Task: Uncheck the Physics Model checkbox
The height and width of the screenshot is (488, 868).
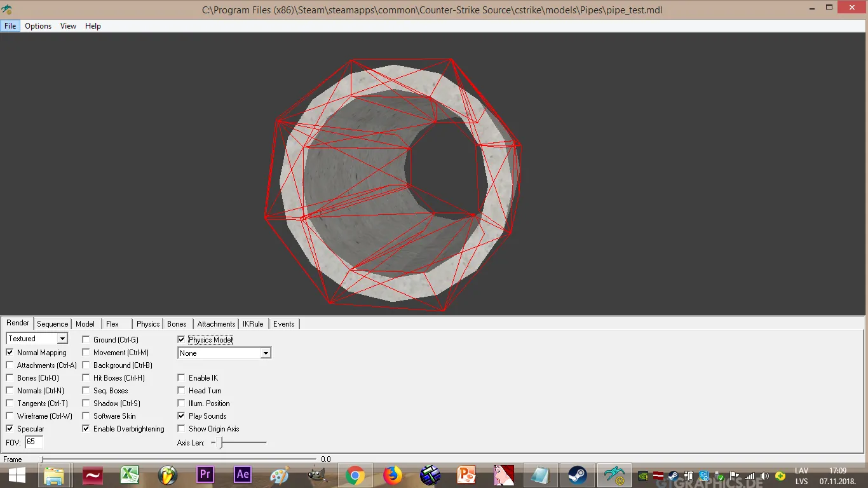Action: [181, 340]
